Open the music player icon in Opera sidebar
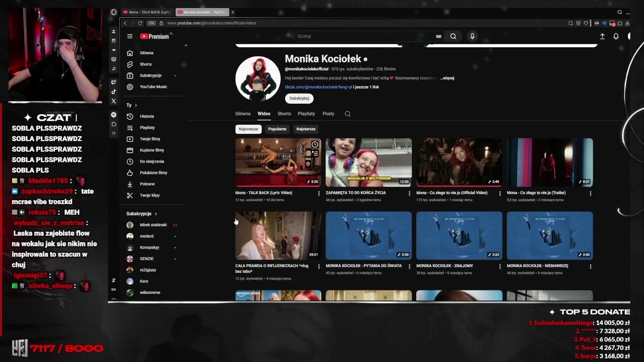The width and height of the screenshot is (644, 362). [114, 68]
